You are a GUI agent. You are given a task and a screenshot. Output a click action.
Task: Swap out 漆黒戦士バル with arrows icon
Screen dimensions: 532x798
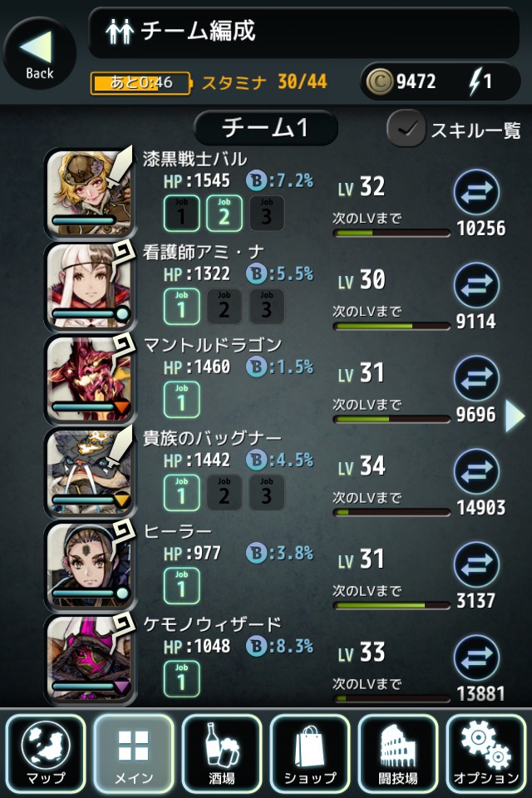[476, 192]
